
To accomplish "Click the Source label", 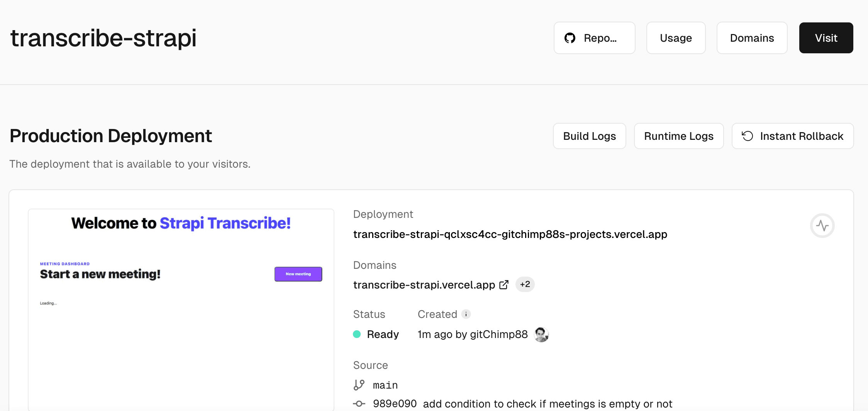I will point(370,365).
